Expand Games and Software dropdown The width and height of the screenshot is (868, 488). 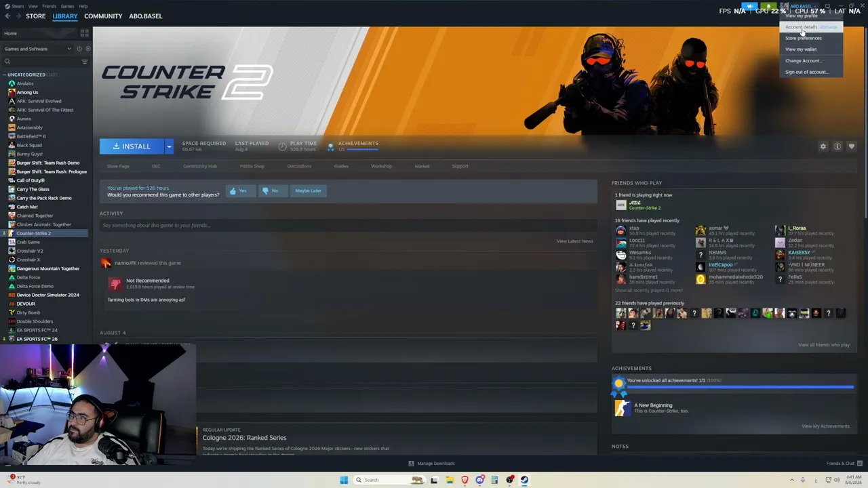click(37, 49)
